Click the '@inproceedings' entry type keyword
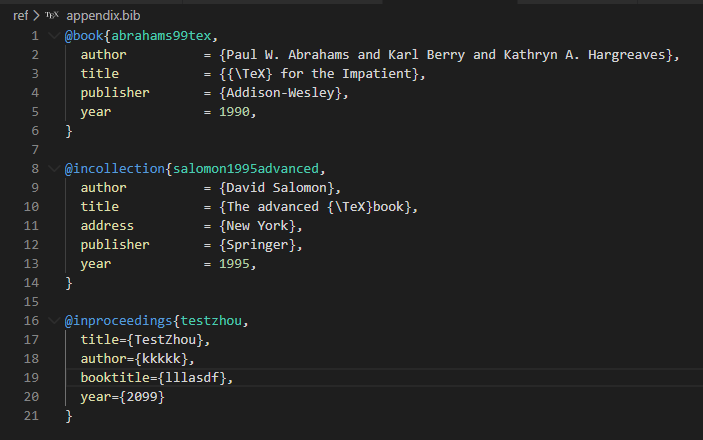 118,321
